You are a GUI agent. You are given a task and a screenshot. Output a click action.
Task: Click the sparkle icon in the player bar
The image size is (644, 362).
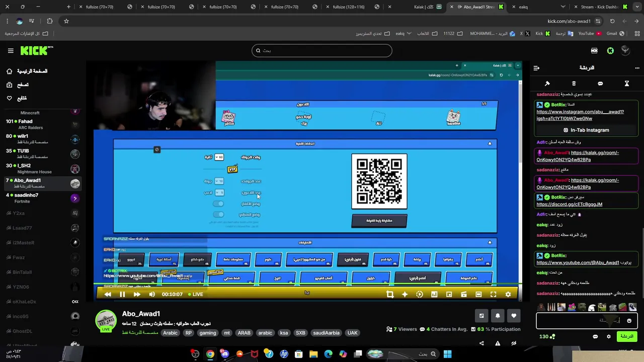[405, 294]
